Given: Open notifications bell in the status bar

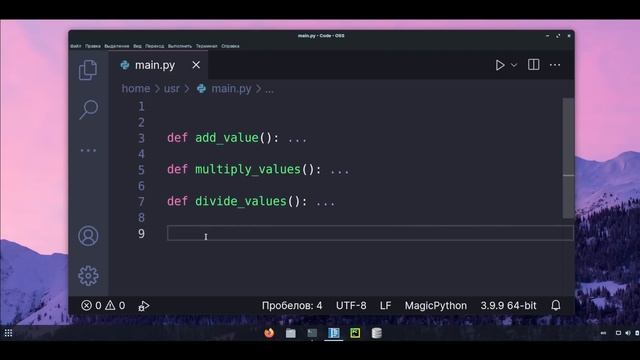Looking at the screenshot, I should tap(556, 305).
